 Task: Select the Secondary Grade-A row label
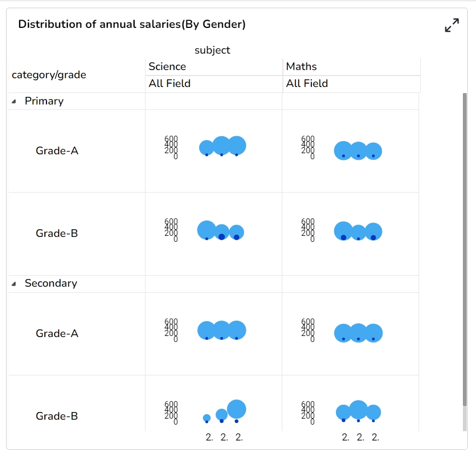coord(57,334)
